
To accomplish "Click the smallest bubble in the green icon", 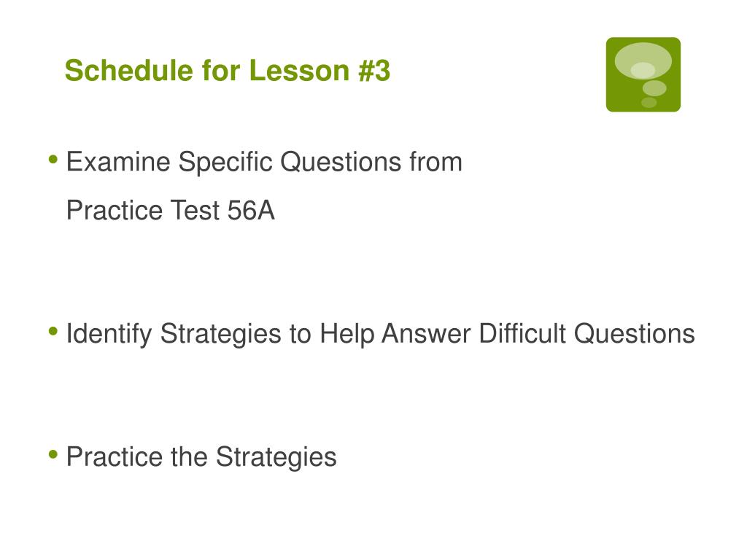I will coord(649,102).
